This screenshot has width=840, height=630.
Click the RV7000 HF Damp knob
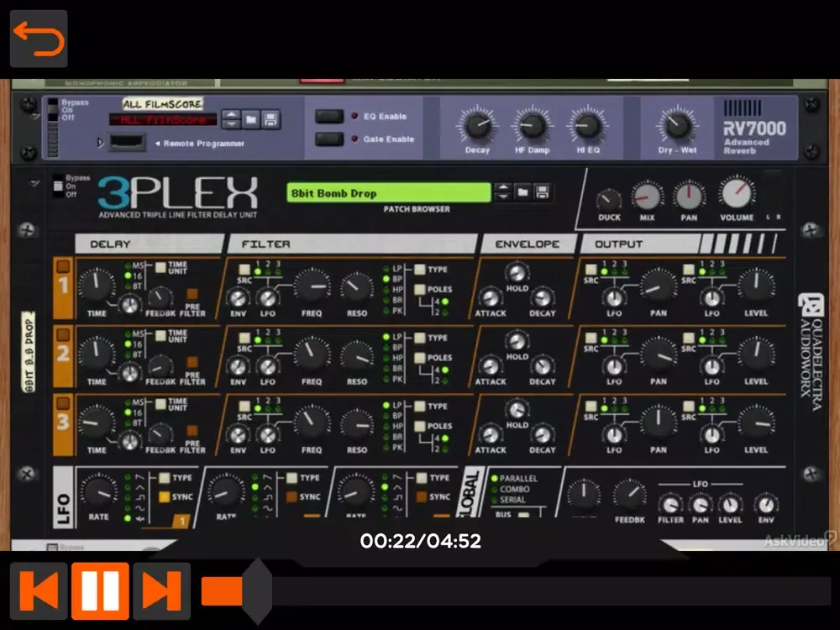tap(532, 126)
